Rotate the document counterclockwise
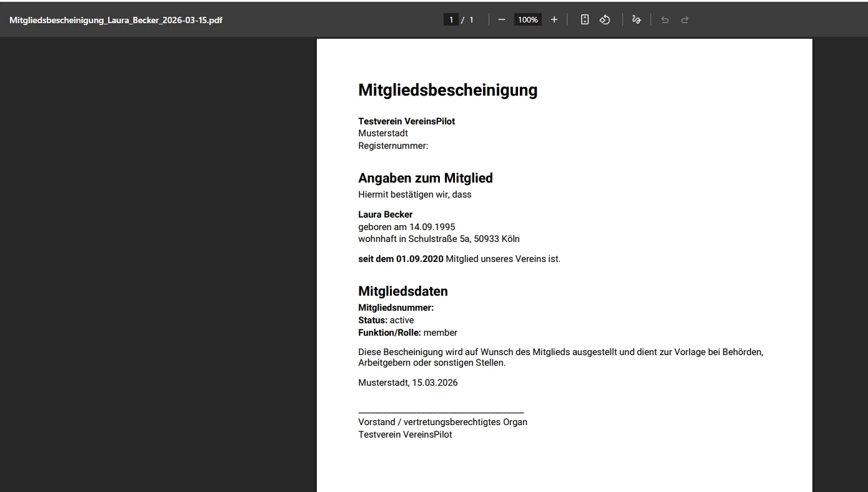Screen dimensions: 868x492 click(x=604, y=19)
